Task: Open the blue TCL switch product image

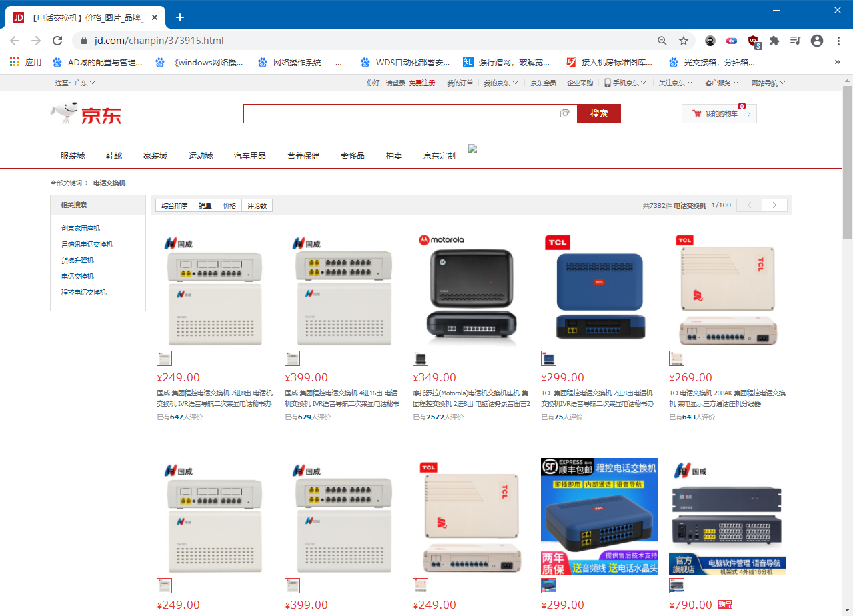Action: pyautogui.click(x=600, y=288)
